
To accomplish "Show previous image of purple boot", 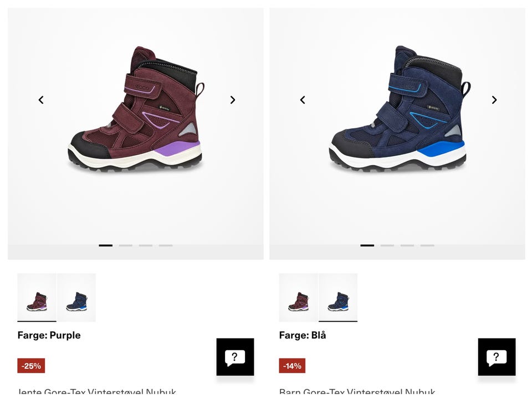I will (x=41, y=100).
